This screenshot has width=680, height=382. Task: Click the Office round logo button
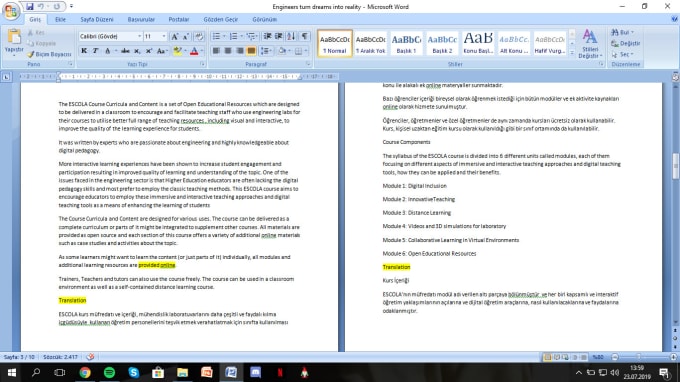[11, 11]
